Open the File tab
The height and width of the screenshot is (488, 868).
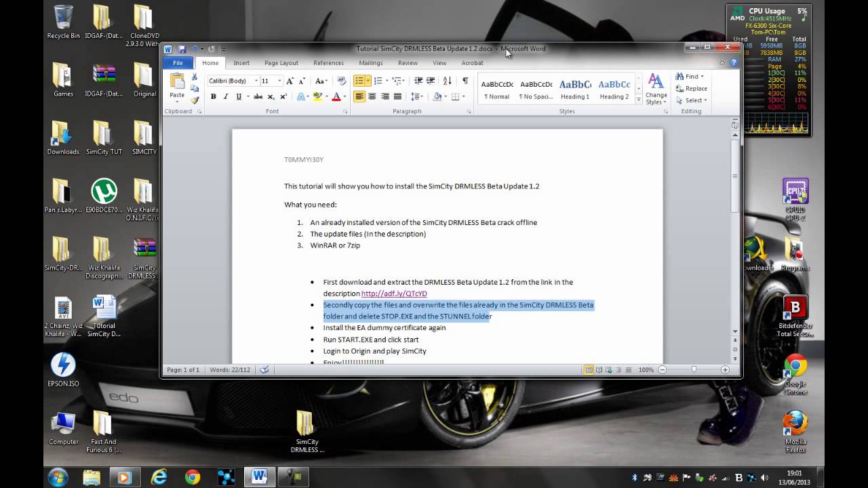(x=178, y=62)
